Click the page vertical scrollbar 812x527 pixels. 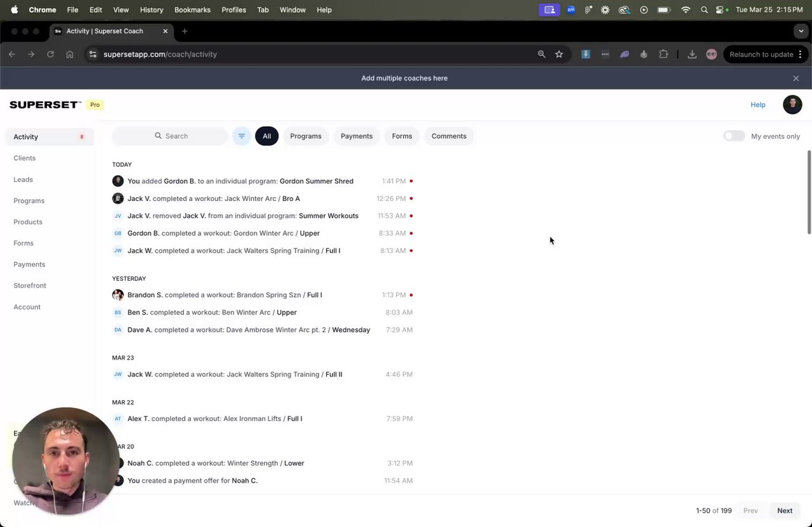point(809,192)
